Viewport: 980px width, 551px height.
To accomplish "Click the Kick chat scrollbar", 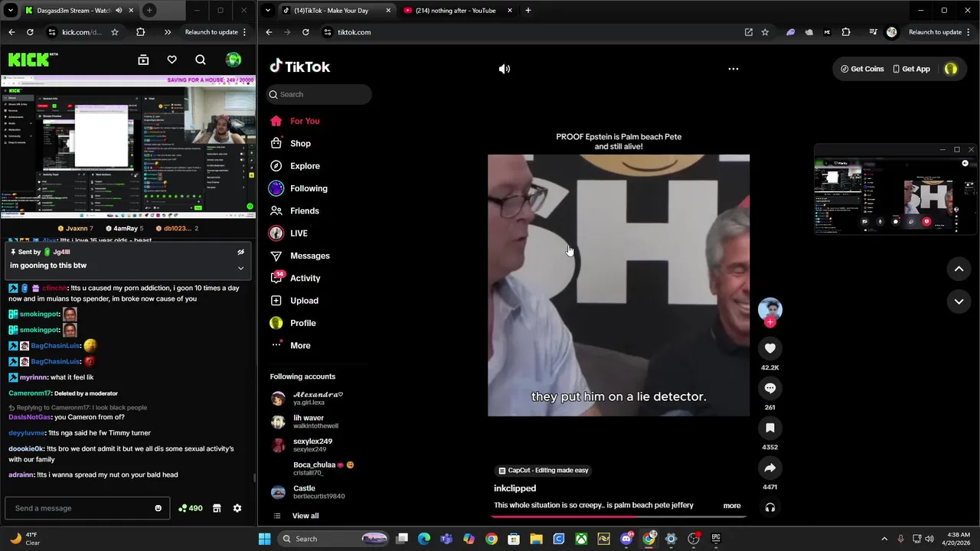I will 255,478.
